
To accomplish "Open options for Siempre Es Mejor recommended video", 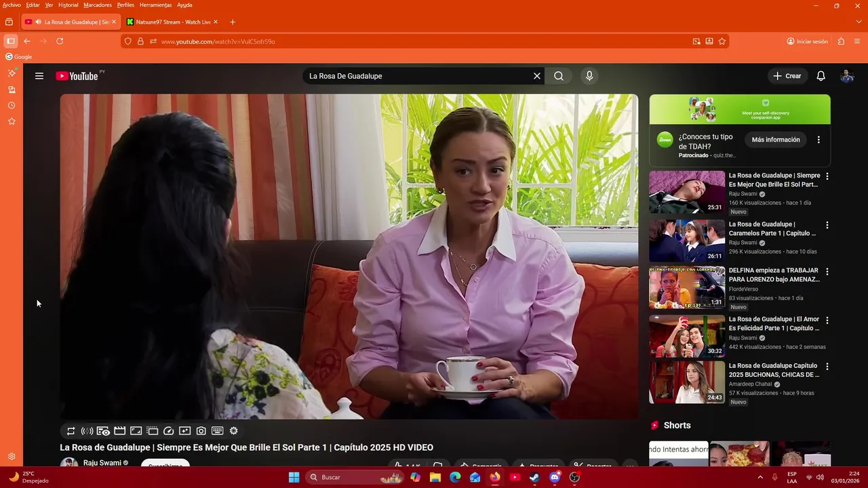I will pyautogui.click(x=827, y=176).
